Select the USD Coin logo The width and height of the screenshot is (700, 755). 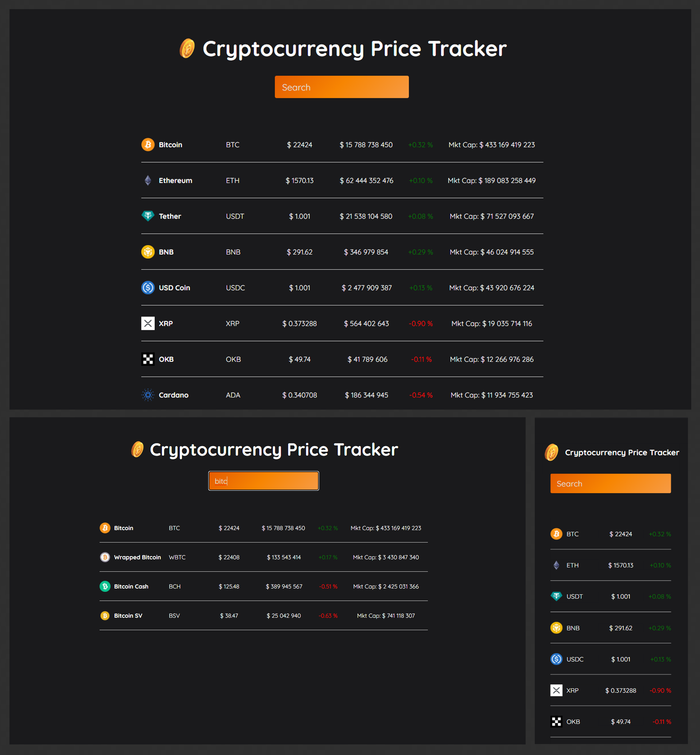coord(148,288)
